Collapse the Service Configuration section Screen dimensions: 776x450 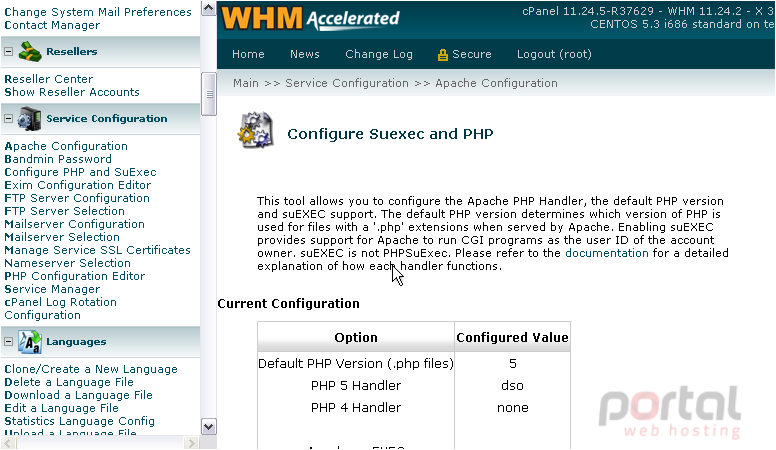(8, 119)
